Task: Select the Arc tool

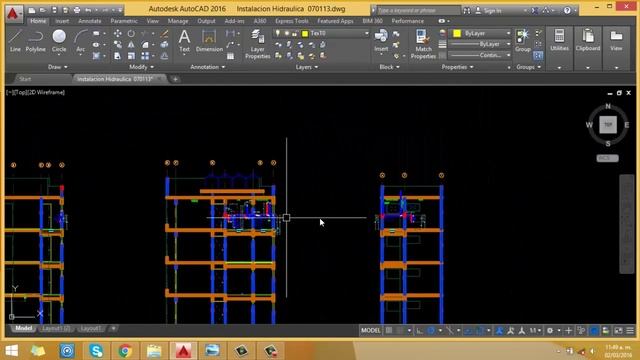Action: [80, 41]
